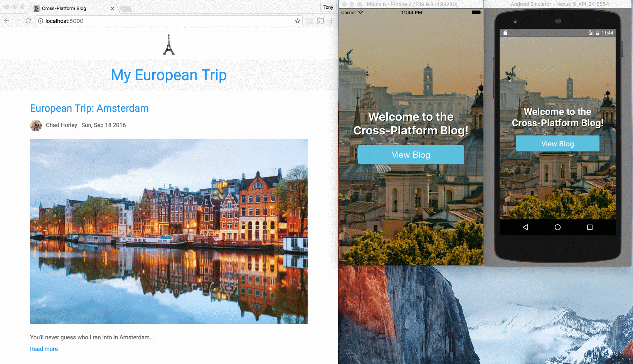Screen dimensions: 633x364
Task: Open the Chrome three-dot menu
Action: 331,21
